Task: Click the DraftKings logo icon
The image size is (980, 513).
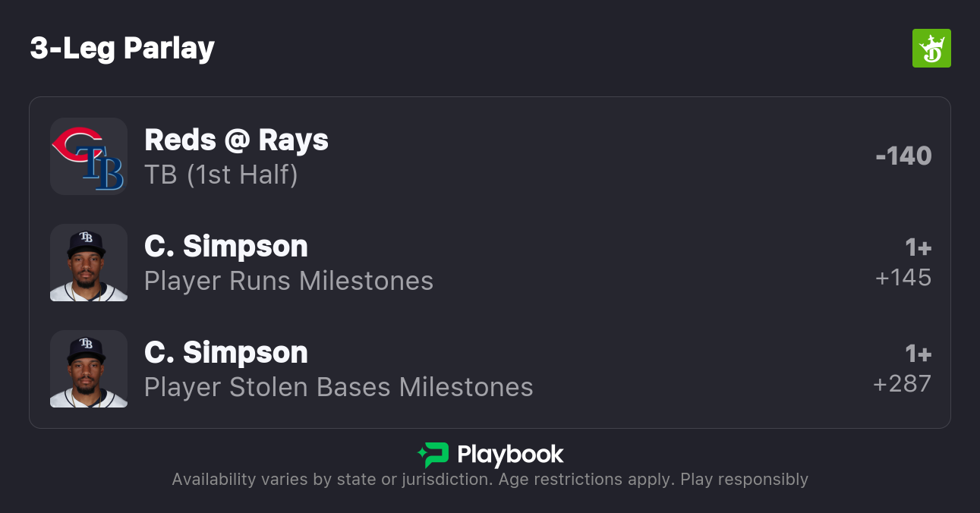Action: (931, 49)
